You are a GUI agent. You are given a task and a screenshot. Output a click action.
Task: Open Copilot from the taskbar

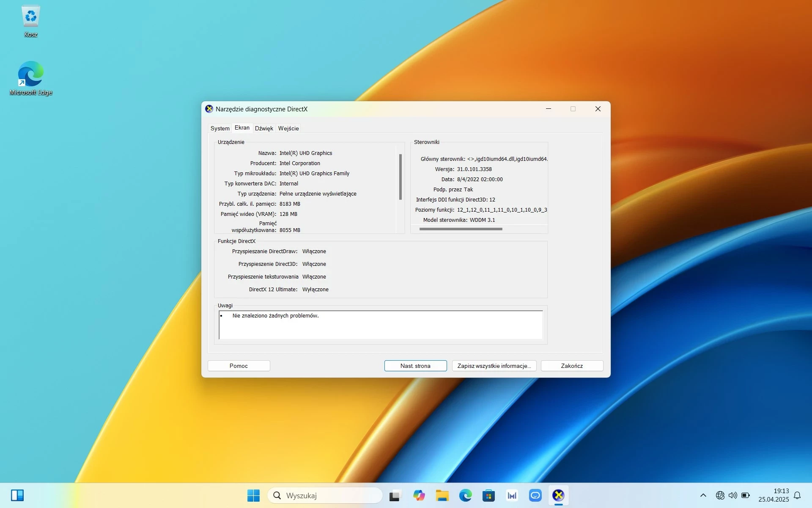(x=420, y=495)
